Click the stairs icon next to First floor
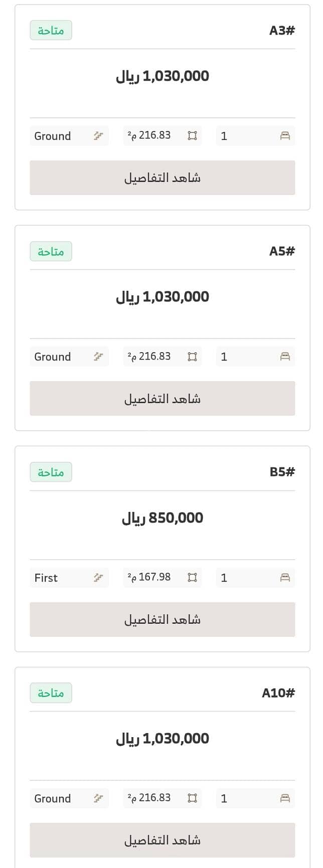 pyautogui.click(x=98, y=578)
